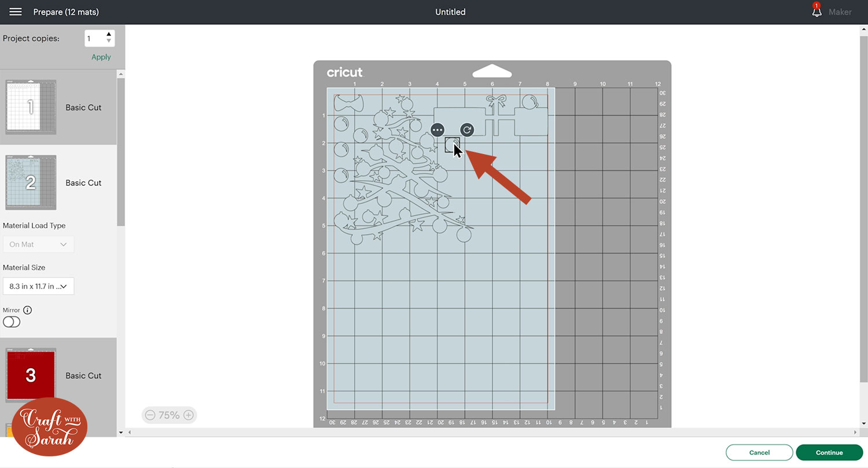Select mat 2 thumbnail
The image size is (868, 468).
31,182
